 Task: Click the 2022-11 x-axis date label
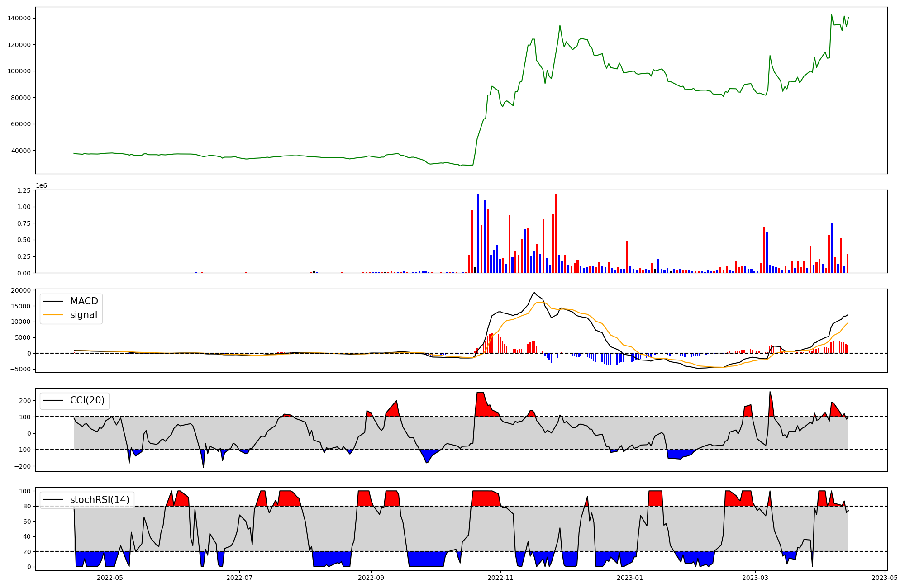click(x=501, y=577)
